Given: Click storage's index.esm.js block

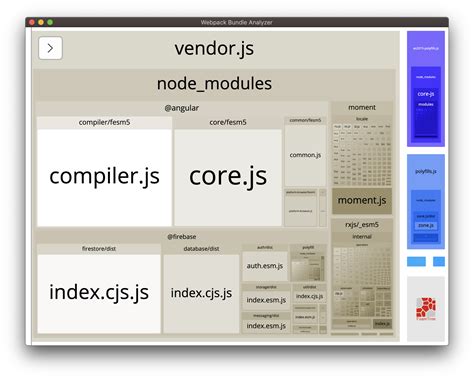Looking at the screenshot, I should 266,300.
